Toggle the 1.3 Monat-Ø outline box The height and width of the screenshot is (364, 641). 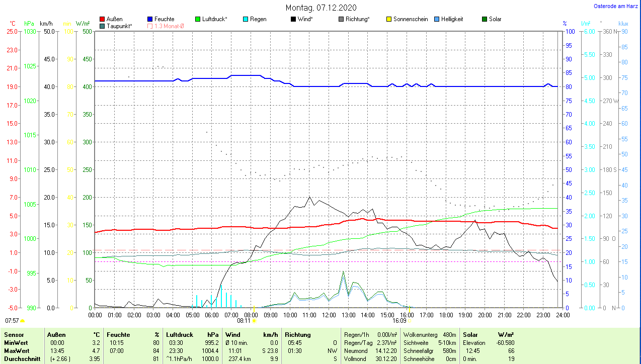click(150, 26)
